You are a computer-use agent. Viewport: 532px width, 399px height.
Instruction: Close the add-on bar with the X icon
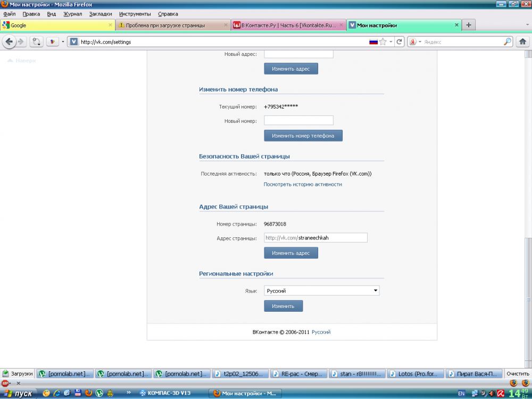[x=18, y=383]
